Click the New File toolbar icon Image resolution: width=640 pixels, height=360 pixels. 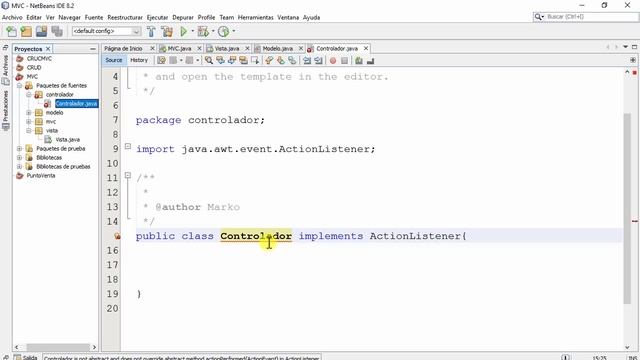coord(11,31)
